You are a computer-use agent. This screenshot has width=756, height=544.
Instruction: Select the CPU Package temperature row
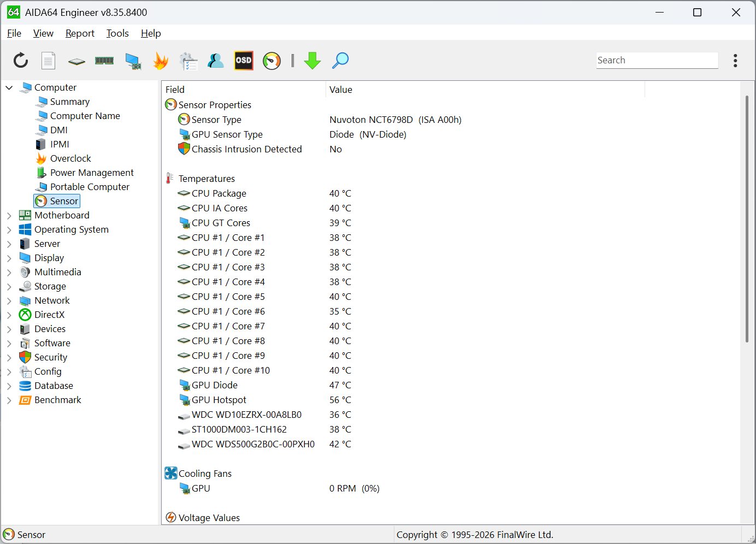403,193
